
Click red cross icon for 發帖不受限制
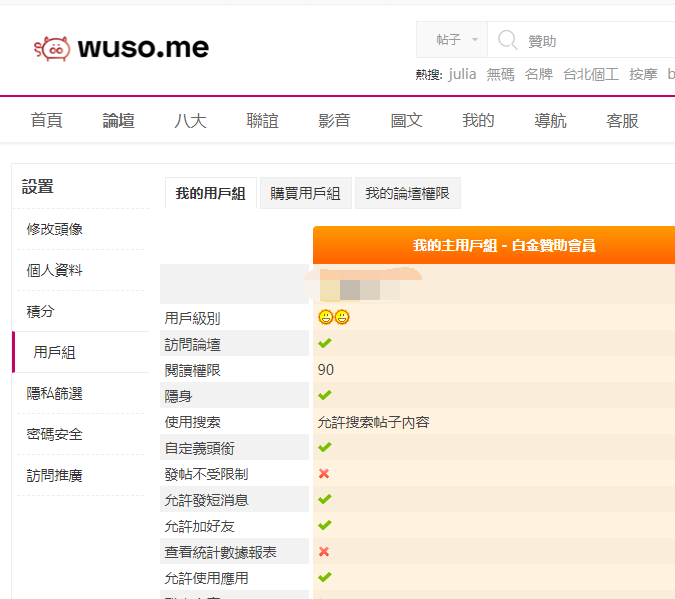324,474
